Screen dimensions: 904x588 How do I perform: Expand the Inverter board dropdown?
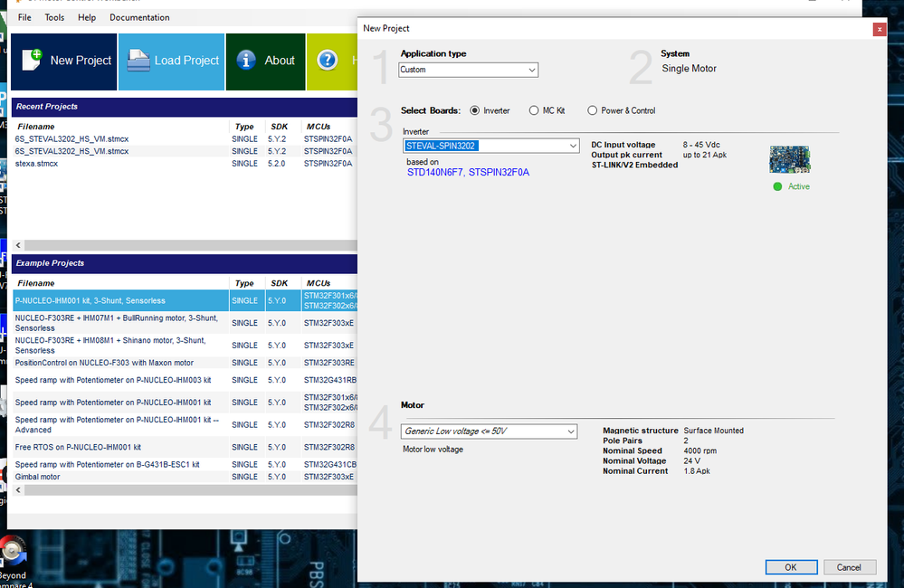[x=490, y=146]
